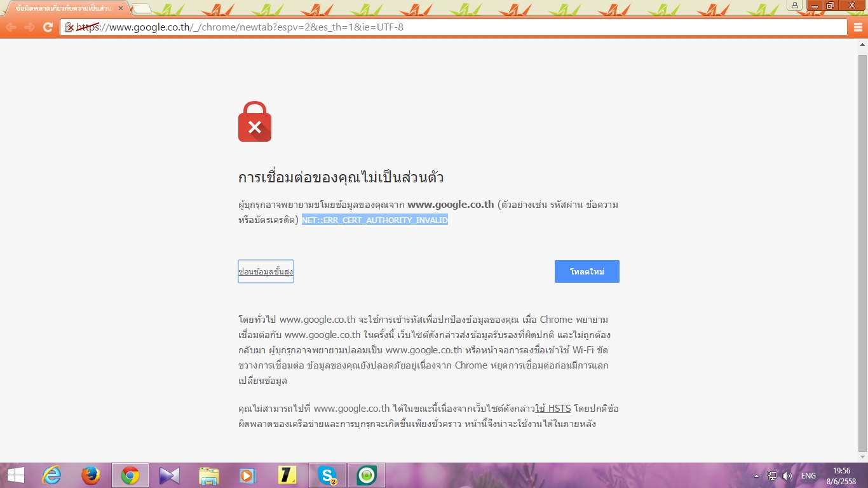Open the Chrome user profile button
The image size is (868, 488).
tap(795, 5)
